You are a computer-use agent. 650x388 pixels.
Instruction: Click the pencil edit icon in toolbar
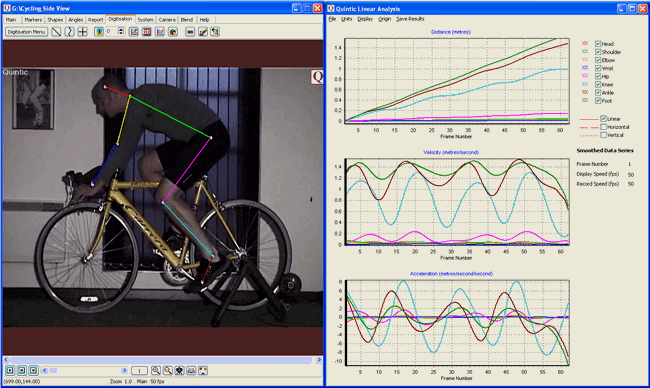(203, 32)
